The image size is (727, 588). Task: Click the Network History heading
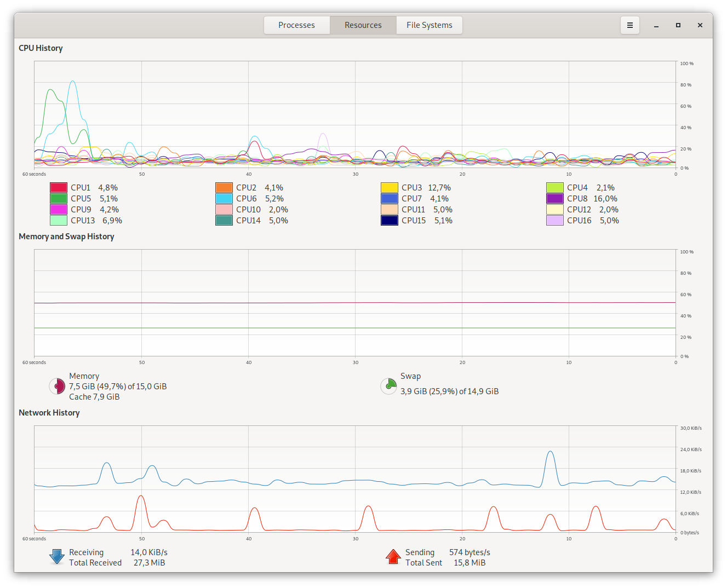[x=49, y=413]
